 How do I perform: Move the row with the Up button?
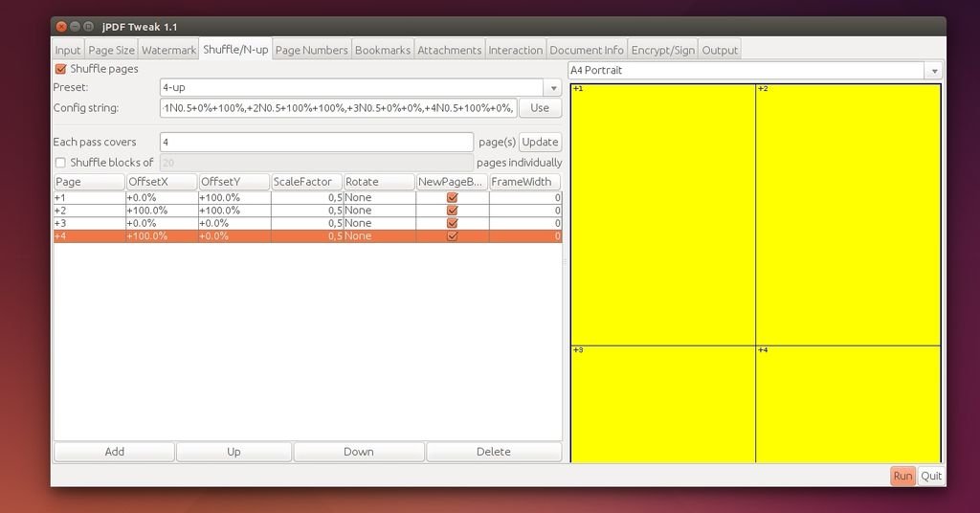[234, 452]
